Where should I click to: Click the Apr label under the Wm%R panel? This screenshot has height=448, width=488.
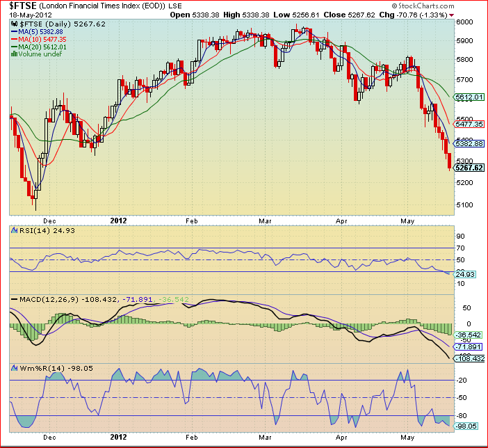click(x=341, y=438)
